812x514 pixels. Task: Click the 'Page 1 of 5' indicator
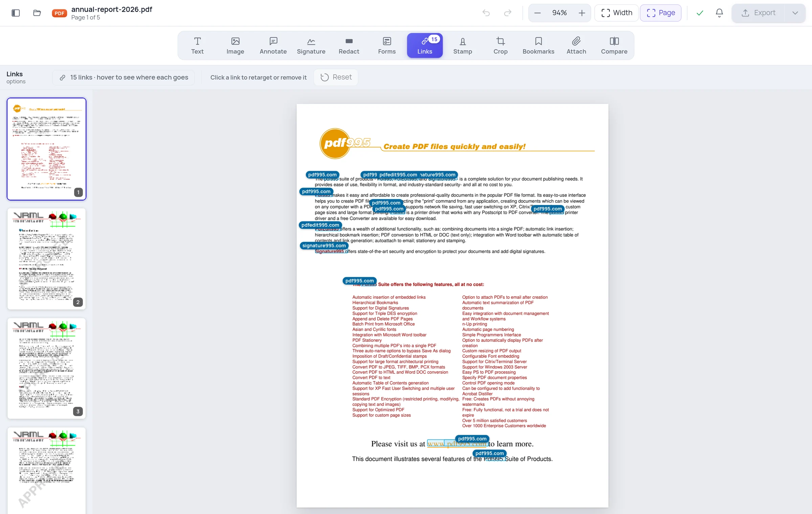tap(86, 18)
